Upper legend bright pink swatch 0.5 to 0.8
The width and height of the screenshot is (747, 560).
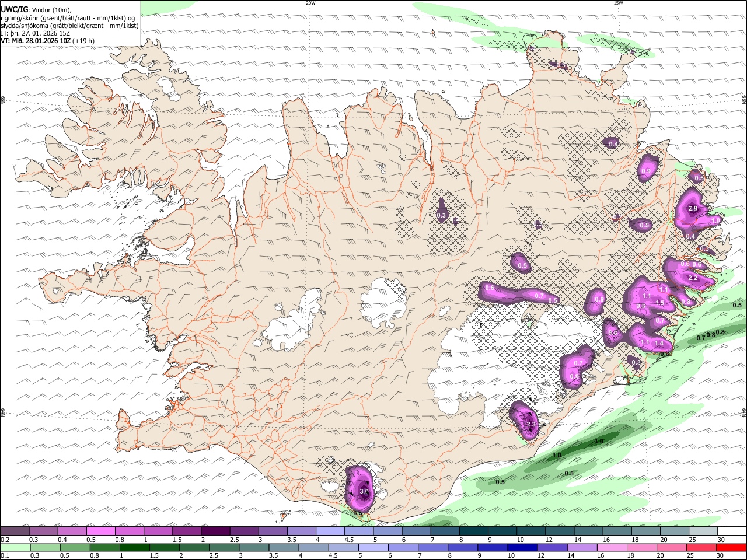[100, 531]
